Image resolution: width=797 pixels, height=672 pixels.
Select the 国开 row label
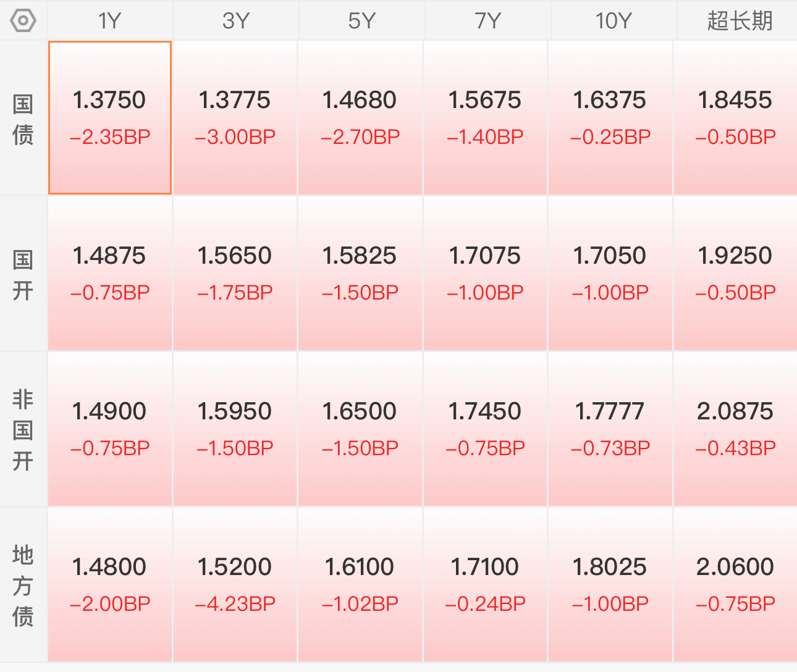[23, 275]
